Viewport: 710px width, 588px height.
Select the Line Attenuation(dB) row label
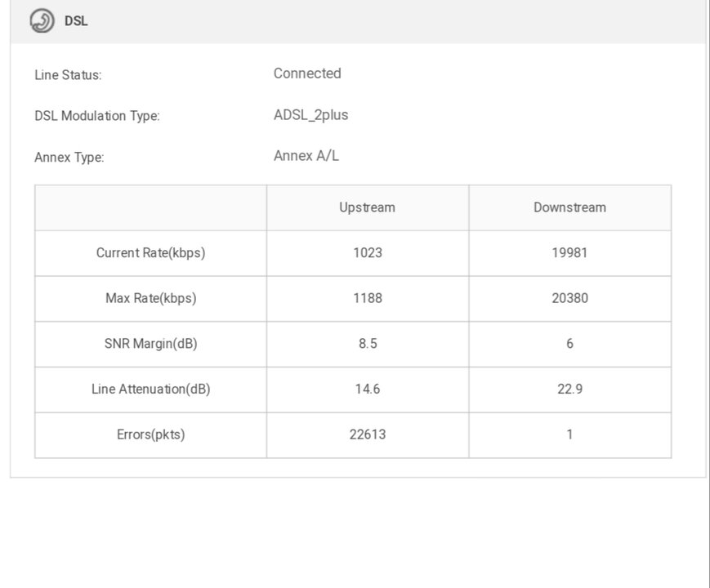point(151,390)
